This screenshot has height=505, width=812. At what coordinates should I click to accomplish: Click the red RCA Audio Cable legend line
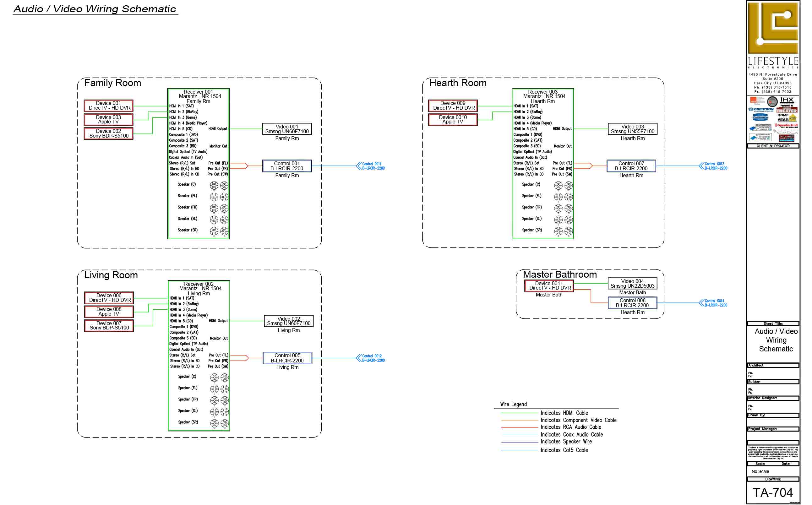(x=520, y=427)
